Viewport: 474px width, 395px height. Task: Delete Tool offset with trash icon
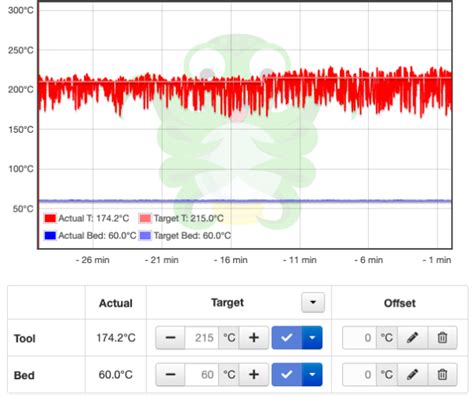442,338
